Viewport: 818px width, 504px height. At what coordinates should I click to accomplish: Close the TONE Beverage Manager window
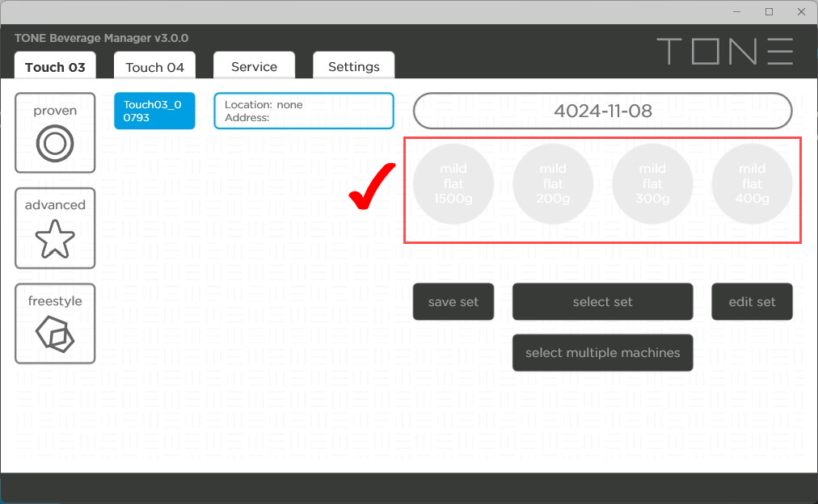tap(801, 12)
